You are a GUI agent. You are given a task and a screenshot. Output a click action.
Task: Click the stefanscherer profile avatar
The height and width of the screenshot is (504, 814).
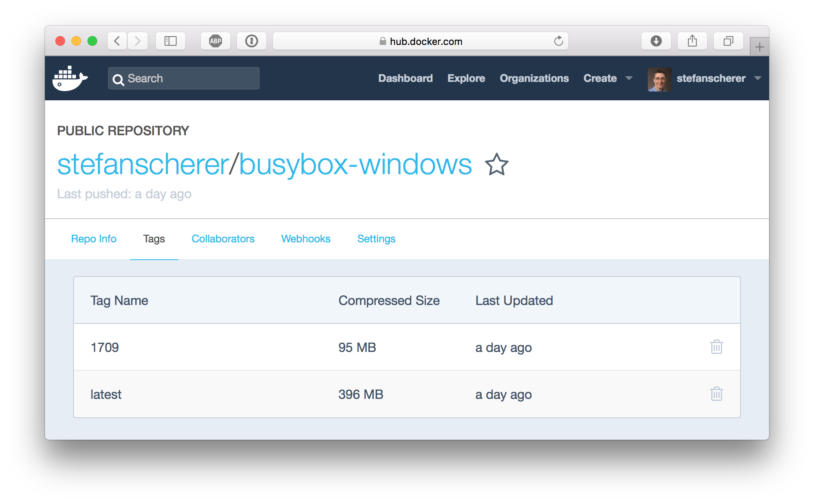659,79
